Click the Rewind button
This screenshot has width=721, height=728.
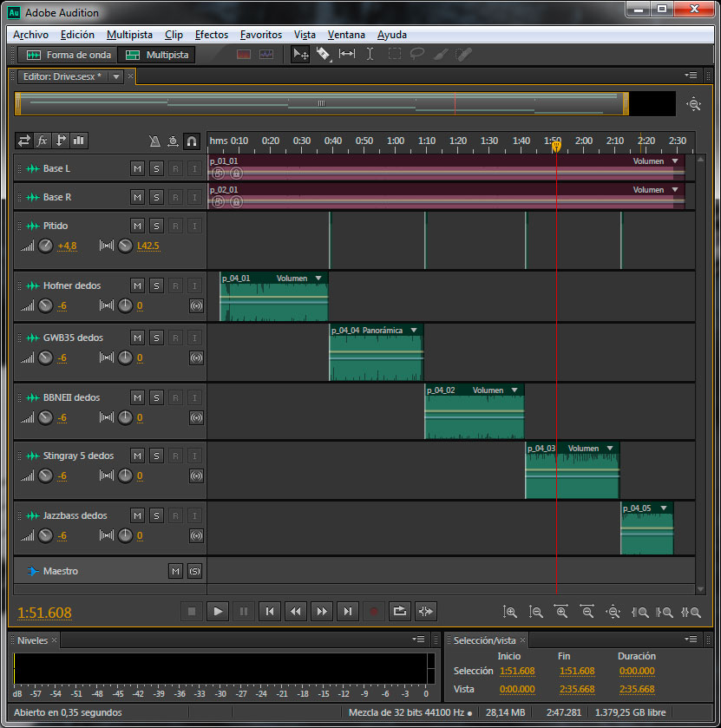295,612
